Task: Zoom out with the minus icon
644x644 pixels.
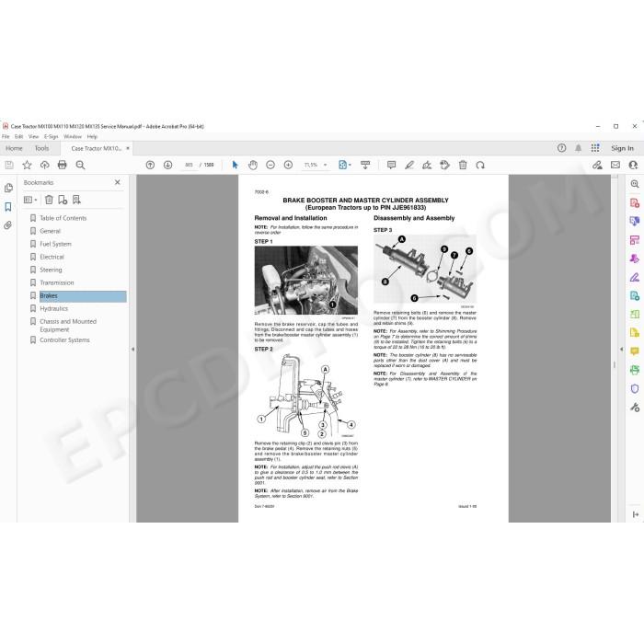Action: 270,165
